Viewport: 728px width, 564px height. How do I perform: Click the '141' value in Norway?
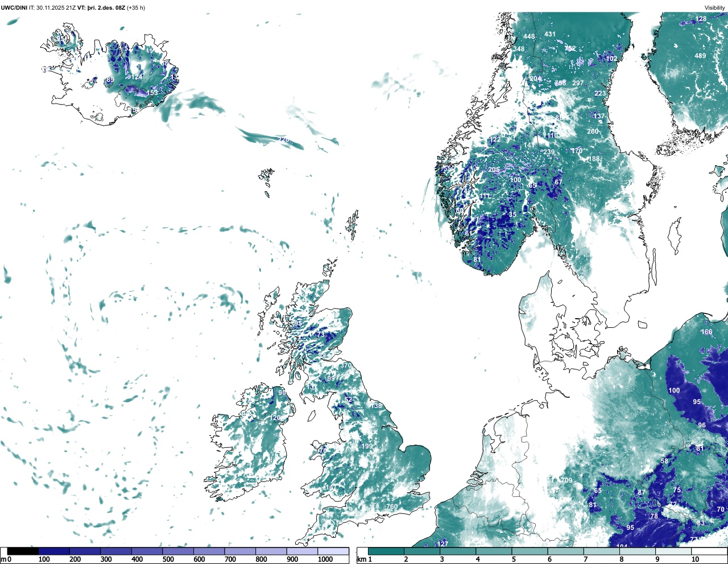tap(529, 145)
